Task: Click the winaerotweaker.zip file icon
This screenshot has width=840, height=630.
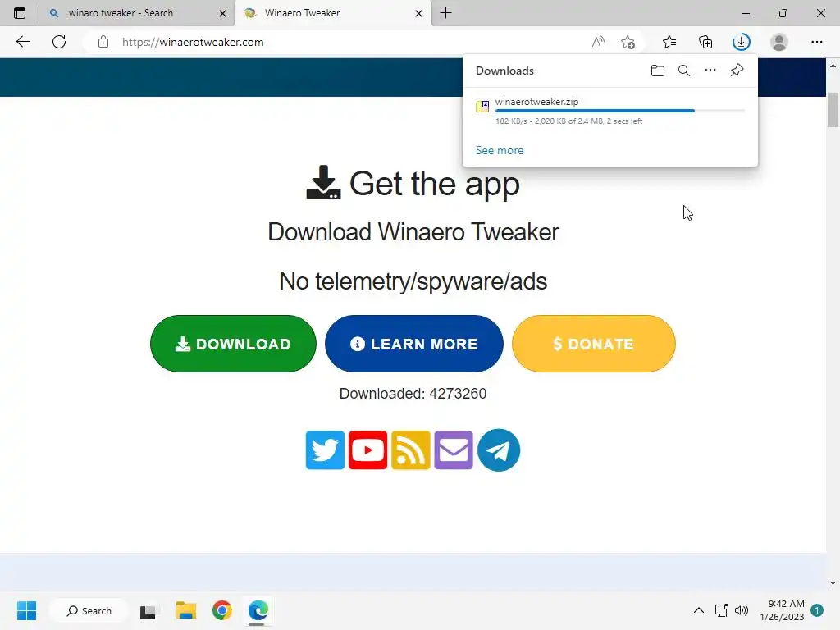Action: pyautogui.click(x=482, y=106)
